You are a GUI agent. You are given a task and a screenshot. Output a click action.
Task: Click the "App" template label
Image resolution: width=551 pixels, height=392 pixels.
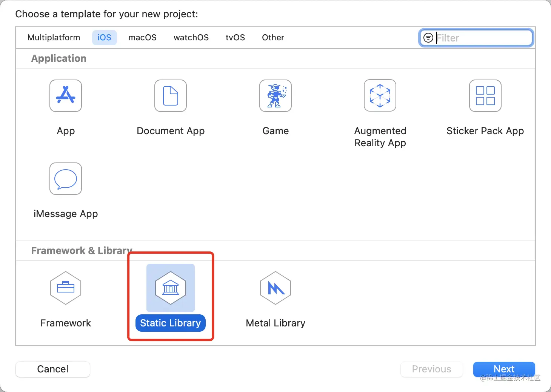coord(66,131)
